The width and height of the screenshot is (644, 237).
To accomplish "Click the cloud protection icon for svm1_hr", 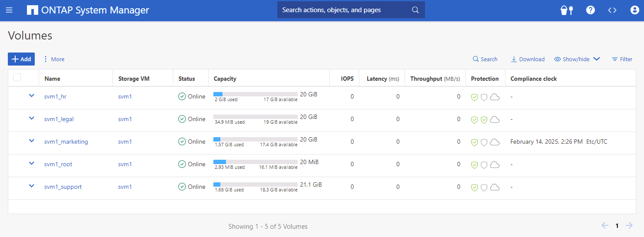I will 495,97.
